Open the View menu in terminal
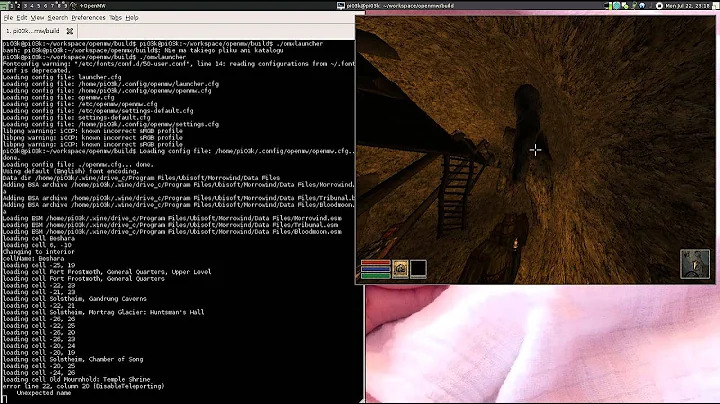 (37, 17)
